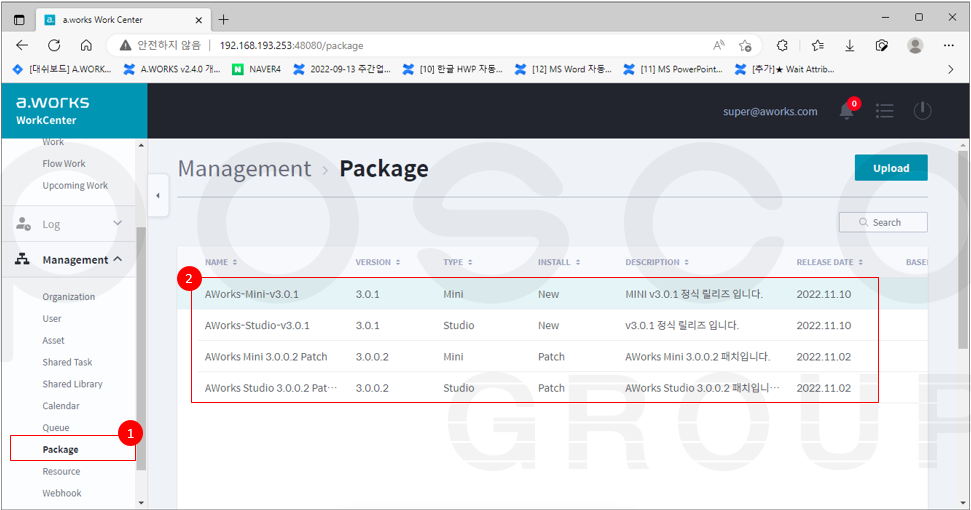Open the browser profile avatar

click(x=915, y=45)
